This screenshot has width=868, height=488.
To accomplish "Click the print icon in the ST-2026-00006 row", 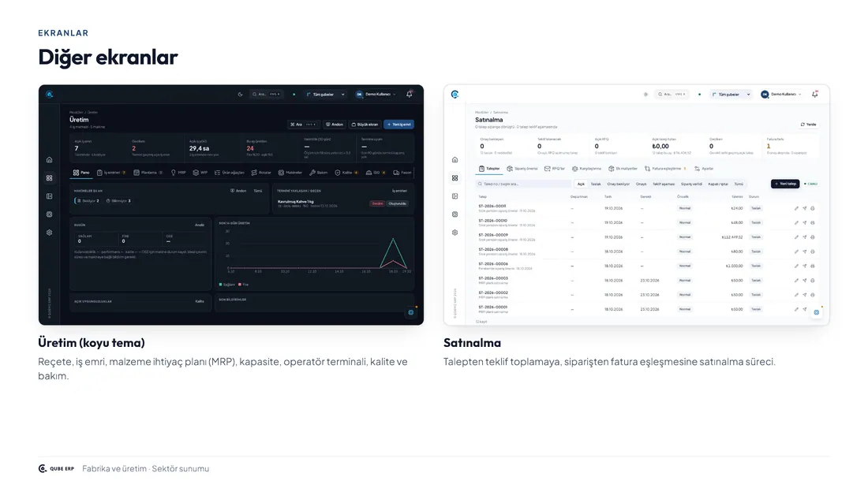I will [813, 266].
